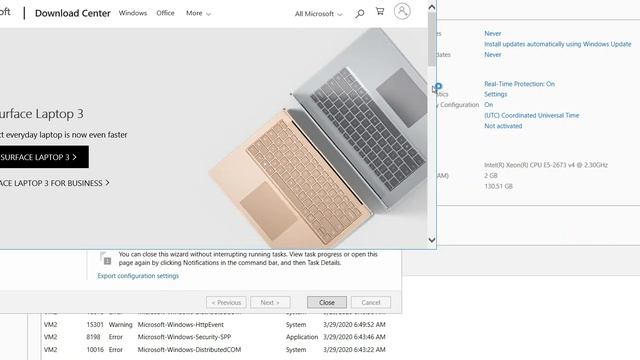Screen dimensions: 640x360
Task: Click the browser scrollbar down arrow
Action: point(432,240)
